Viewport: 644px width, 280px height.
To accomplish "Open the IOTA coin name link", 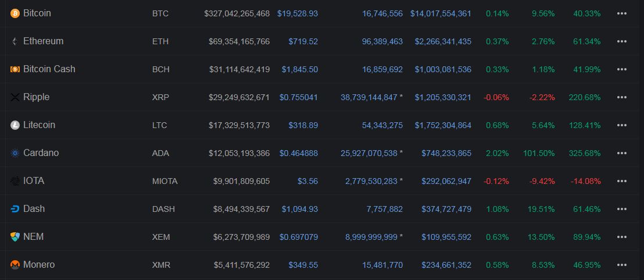I will click(34, 181).
